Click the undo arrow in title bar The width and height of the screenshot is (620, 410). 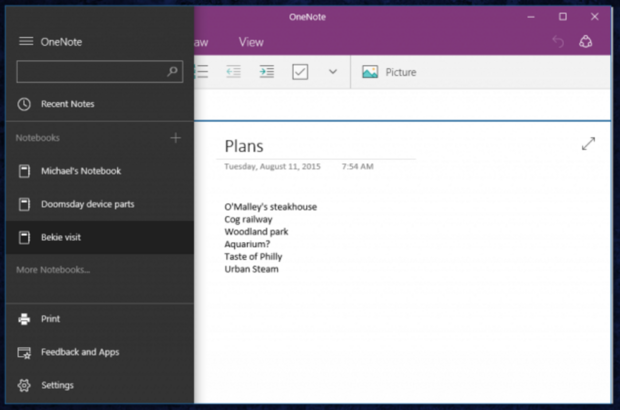pyautogui.click(x=558, y=42)
